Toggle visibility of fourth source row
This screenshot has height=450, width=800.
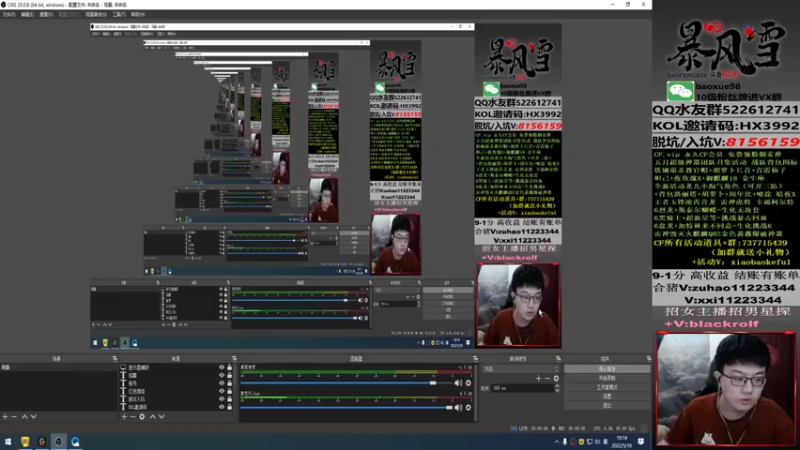(x=221, y=391)
